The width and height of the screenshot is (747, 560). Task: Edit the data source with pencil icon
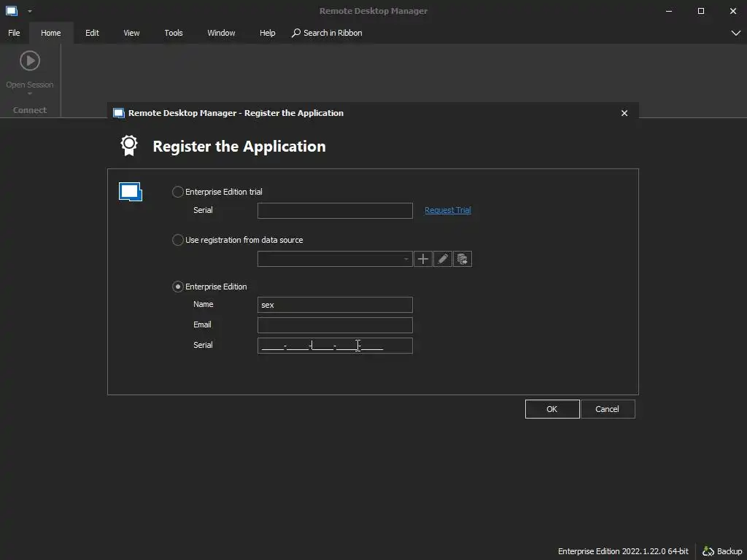(443, 259)
